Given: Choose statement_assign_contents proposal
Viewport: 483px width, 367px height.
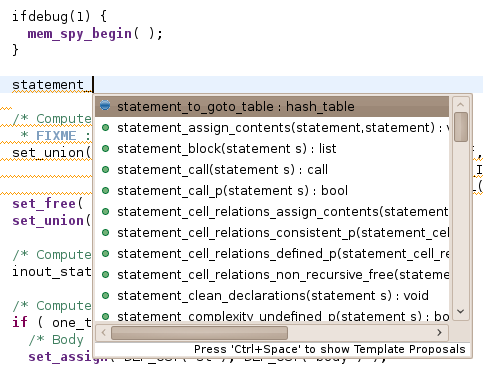Looking at the screenshot, I should point(272,128).
